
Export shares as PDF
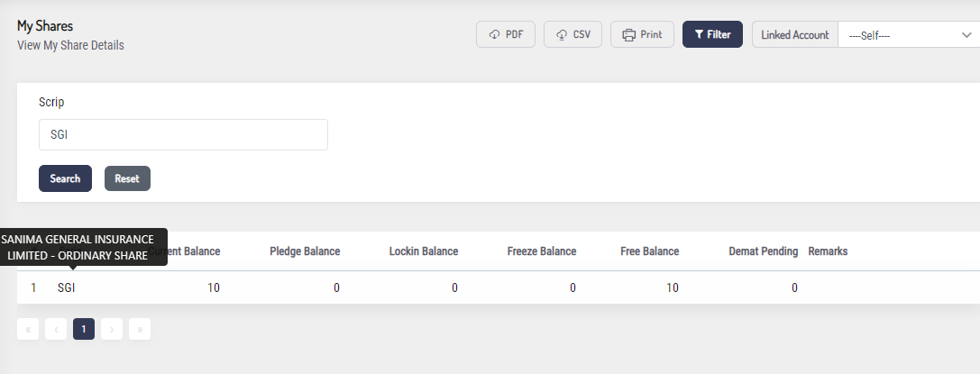pos(506,34)
